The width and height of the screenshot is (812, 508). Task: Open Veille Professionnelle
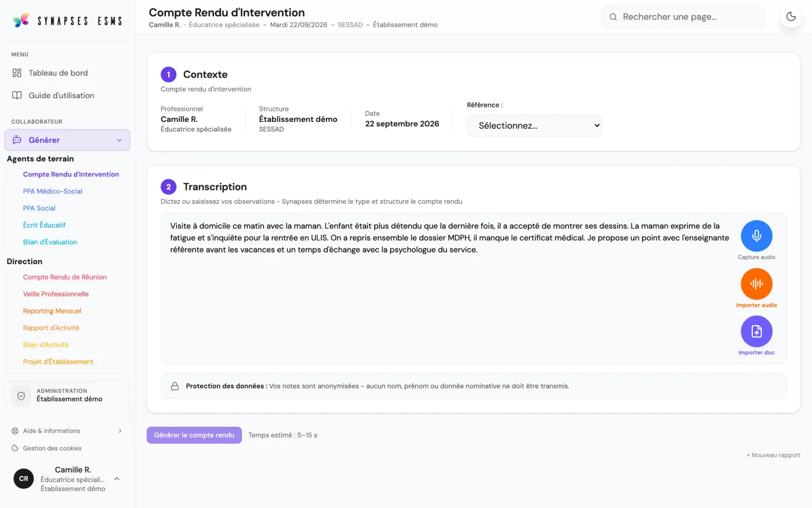click(x=56, y=294)
